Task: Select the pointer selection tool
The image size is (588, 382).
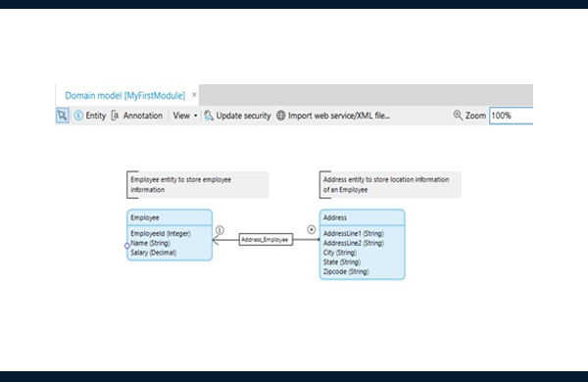Action: click(63, 116)
